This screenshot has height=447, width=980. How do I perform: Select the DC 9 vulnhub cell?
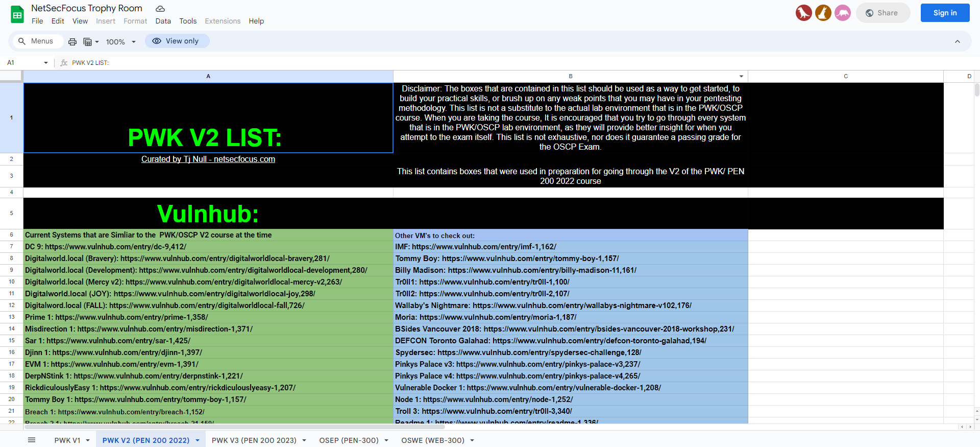pyautogui.click(x=208, y=247)
